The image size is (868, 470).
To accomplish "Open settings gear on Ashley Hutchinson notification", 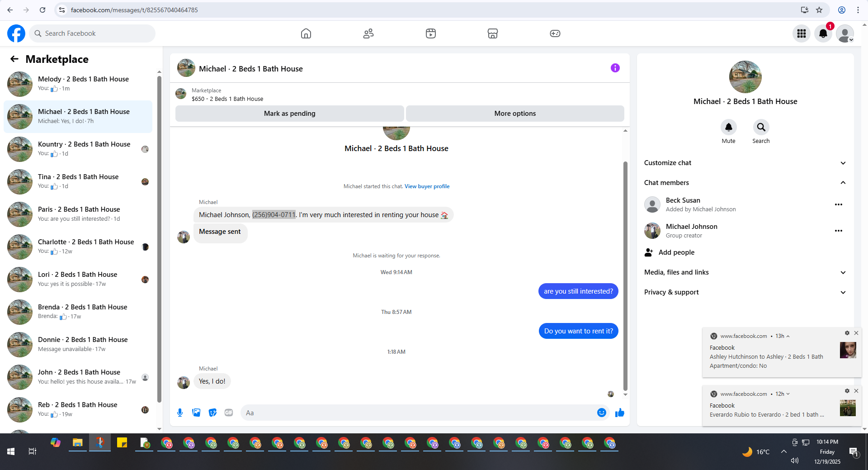I will (847, 333).
